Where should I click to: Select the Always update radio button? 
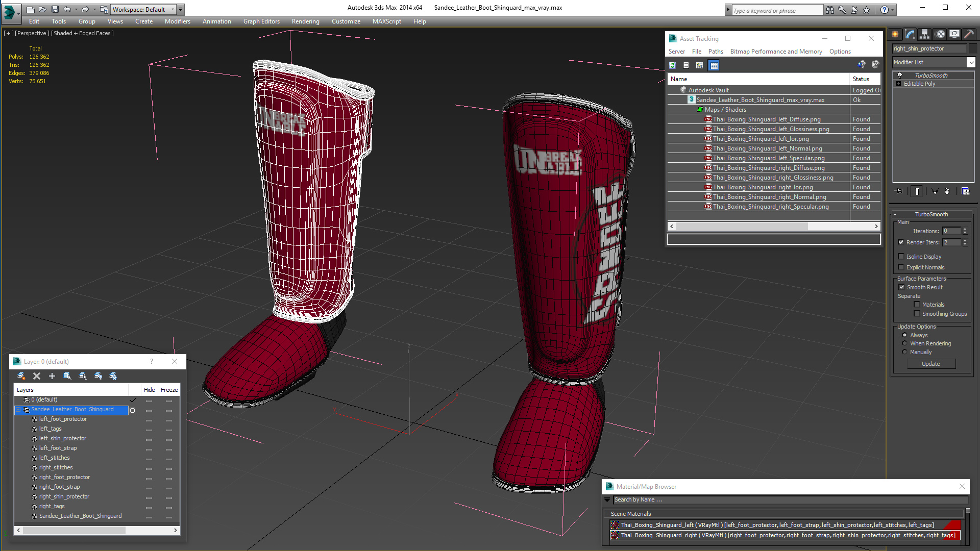coord(904,335)
